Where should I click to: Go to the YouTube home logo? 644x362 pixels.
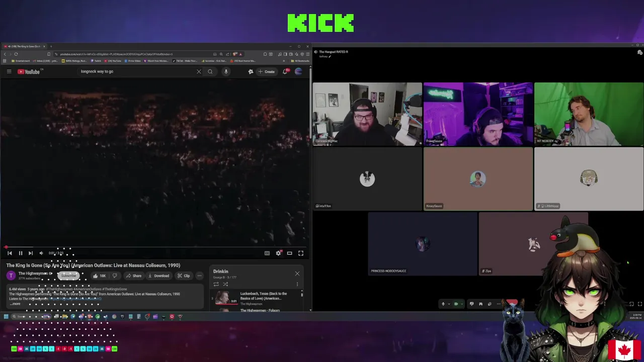29,71
